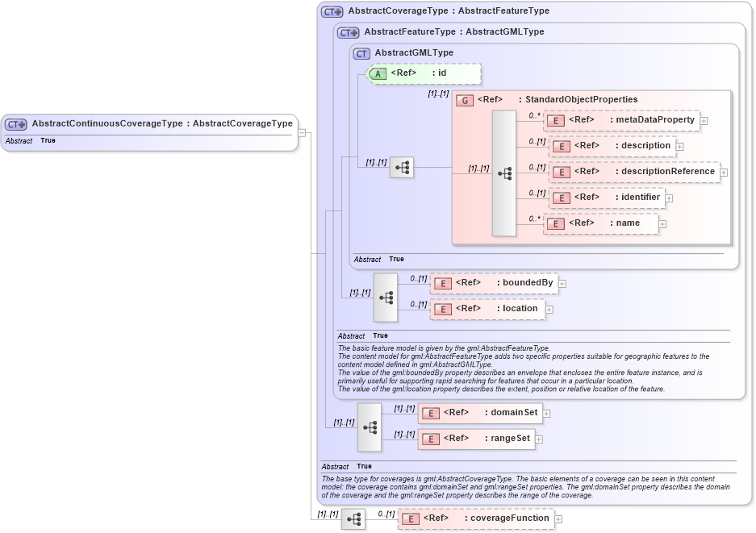Click the E icon of descriptionReference
This screenshot has width=756, height=533.
(562, 173)
